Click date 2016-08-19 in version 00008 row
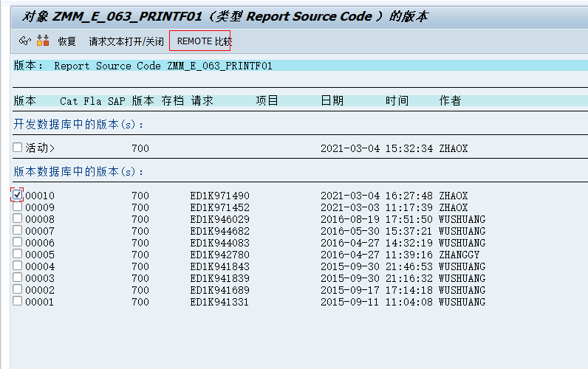Viewport: 588px width, 369px height. (x=350, y=219)
